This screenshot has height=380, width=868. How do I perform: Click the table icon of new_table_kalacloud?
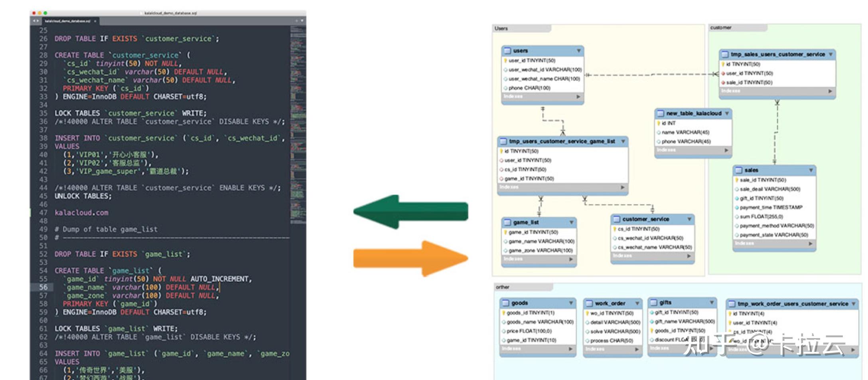[x=660, y=113]
